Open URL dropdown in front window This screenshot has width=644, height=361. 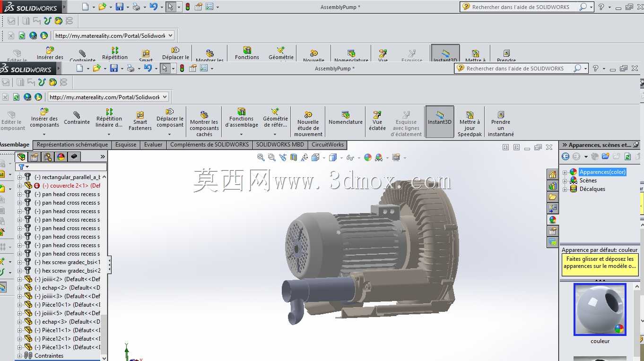(x=165, y=97)
